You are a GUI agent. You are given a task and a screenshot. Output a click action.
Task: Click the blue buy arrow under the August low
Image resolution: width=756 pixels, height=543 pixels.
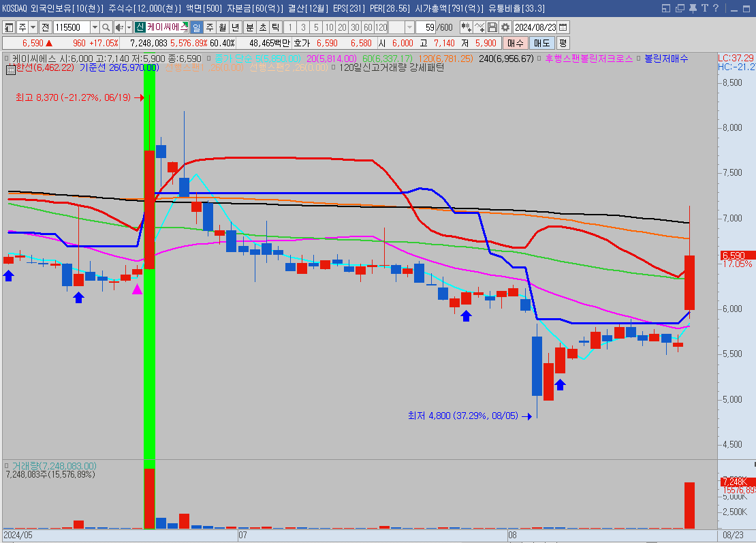pyautogui.click(x=560, y=385)
